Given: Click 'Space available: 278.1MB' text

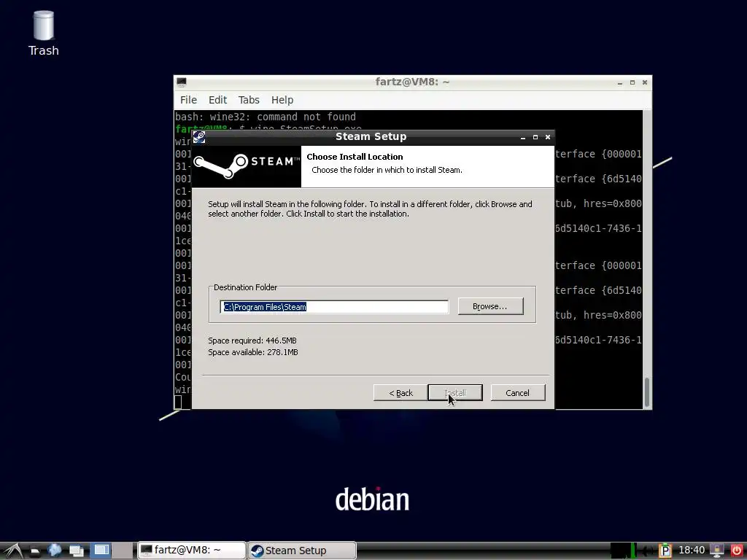Looking at the screenshot, I should tap(253, 352).
